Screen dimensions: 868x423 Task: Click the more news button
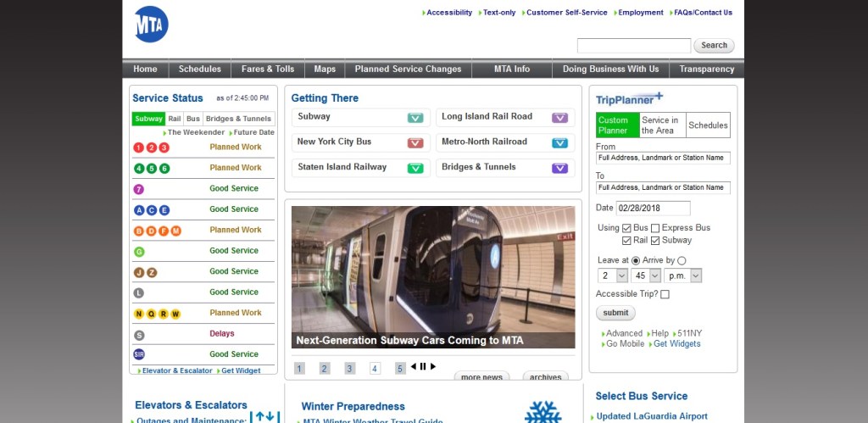481,377
